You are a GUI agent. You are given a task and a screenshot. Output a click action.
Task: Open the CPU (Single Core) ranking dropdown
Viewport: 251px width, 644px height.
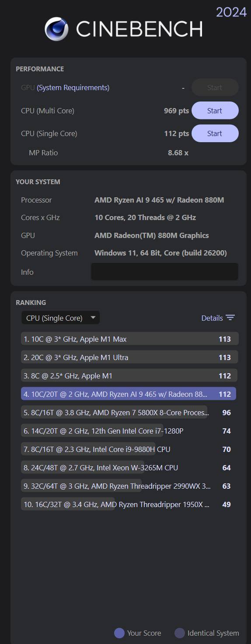tap(60, 318)
